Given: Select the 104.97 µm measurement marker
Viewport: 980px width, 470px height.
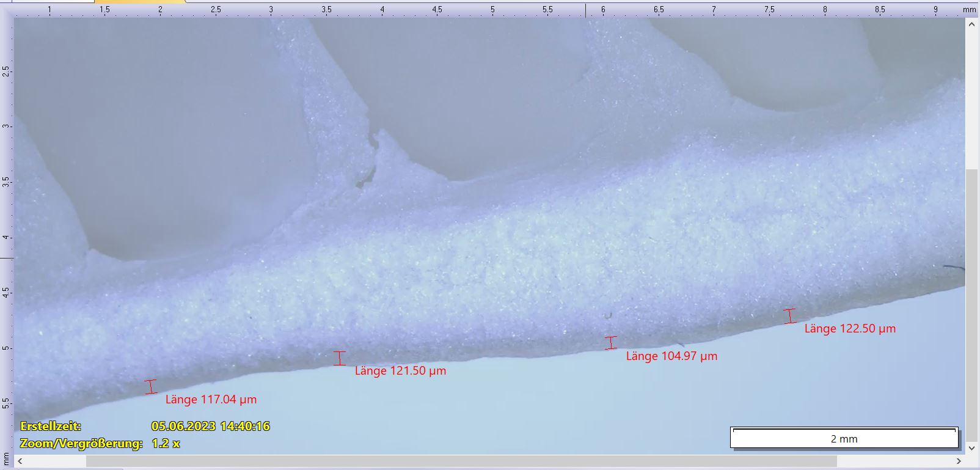Looking at the screenshot, I should click(x=610, y=343).
